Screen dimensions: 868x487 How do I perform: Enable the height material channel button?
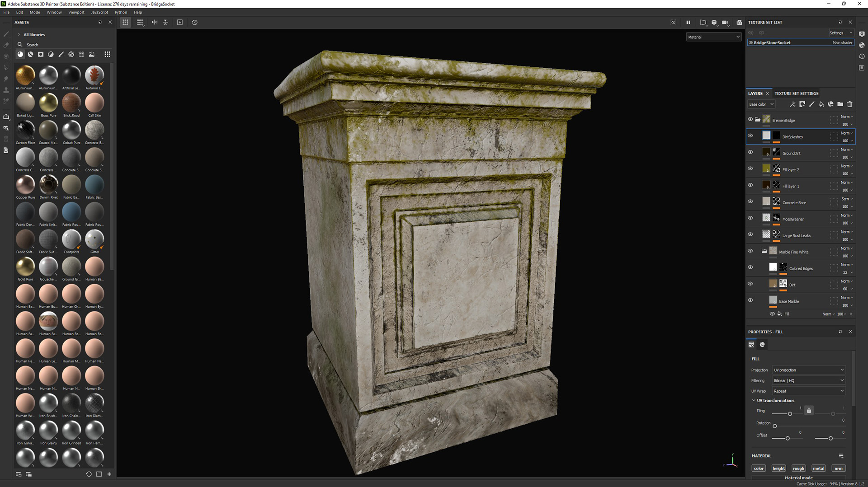pyautogui.click(x=778, y=468)
